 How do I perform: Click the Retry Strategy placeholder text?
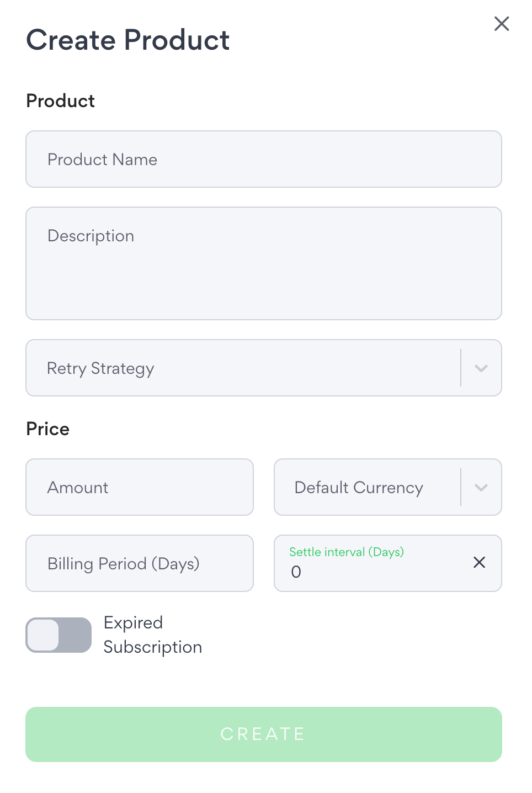100,368
